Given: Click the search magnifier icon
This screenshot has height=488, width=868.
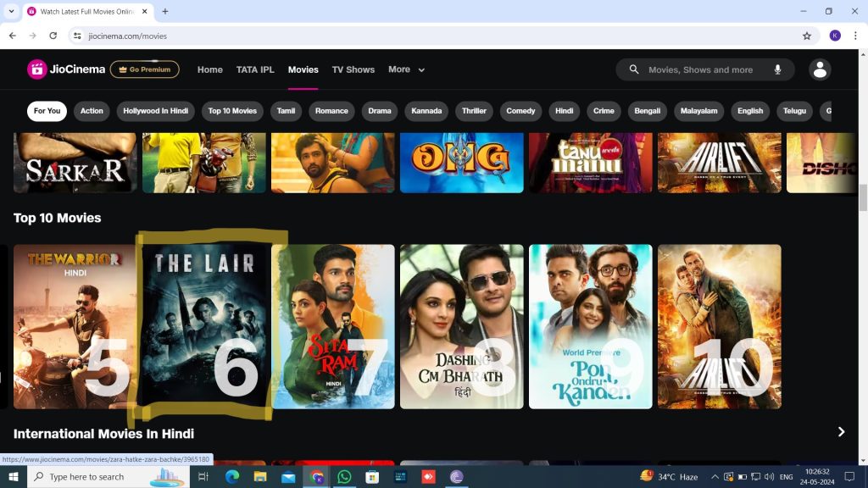Looking at the screenshot, I should tap(634, 69).
